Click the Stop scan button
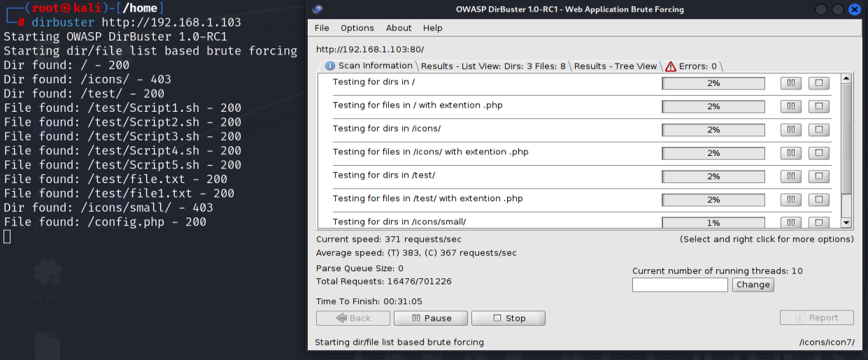The width and height of the screenshot is (868, 360). point(508,318)
